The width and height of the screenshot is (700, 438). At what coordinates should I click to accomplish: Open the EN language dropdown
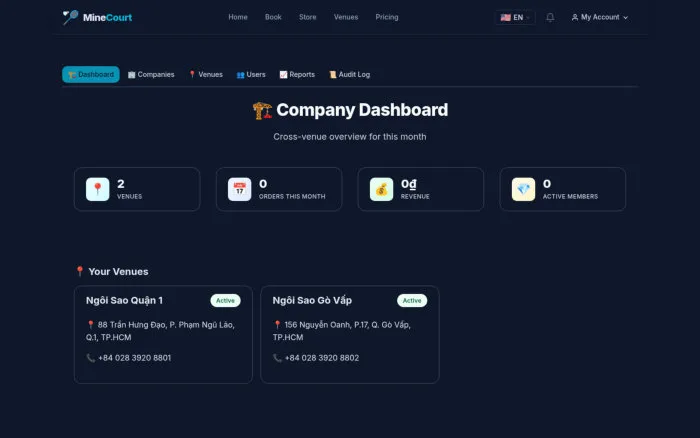[x=515, y=17]
